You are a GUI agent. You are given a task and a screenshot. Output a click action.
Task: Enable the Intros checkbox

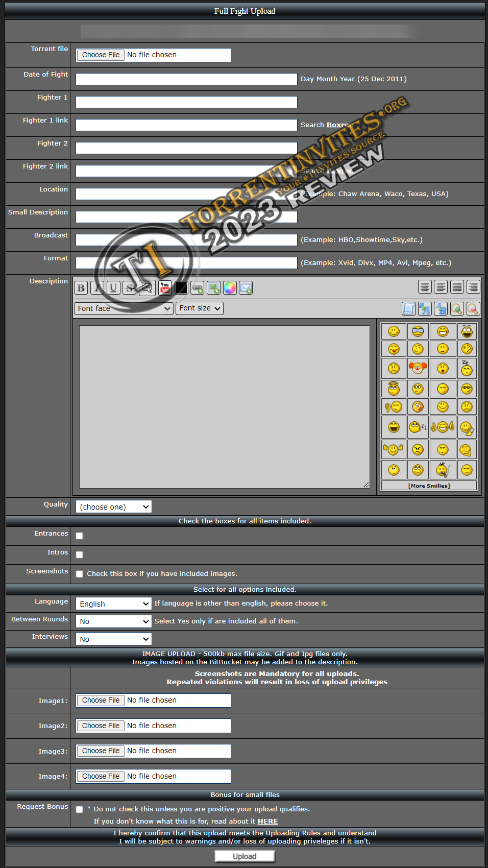point(79,555)
